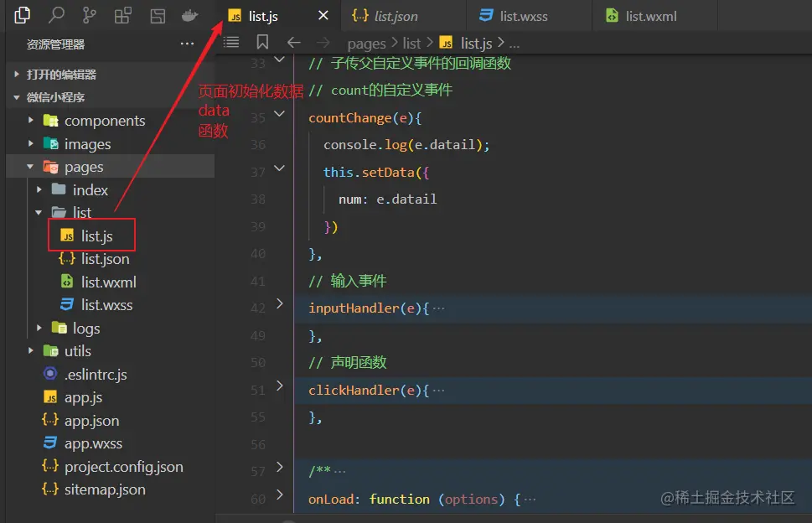
Task: Switch to the list.js tab
Action: pos(278,16)
